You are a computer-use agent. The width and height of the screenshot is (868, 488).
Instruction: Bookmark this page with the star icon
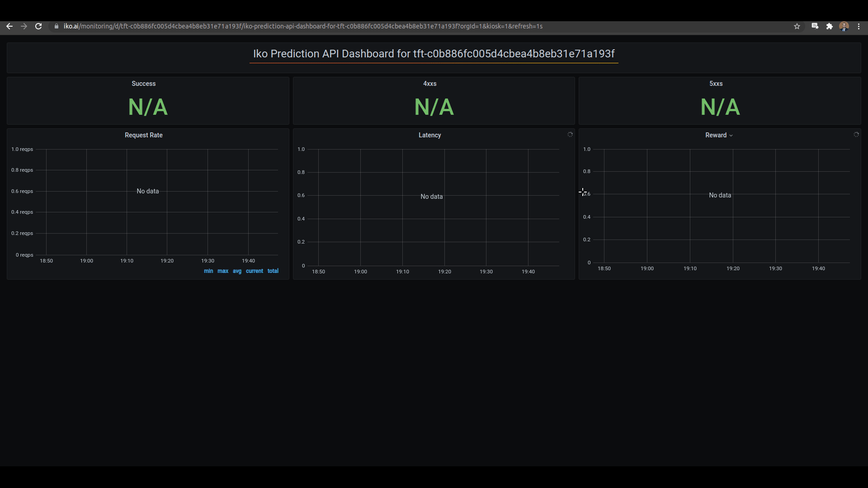pos(797,26)
